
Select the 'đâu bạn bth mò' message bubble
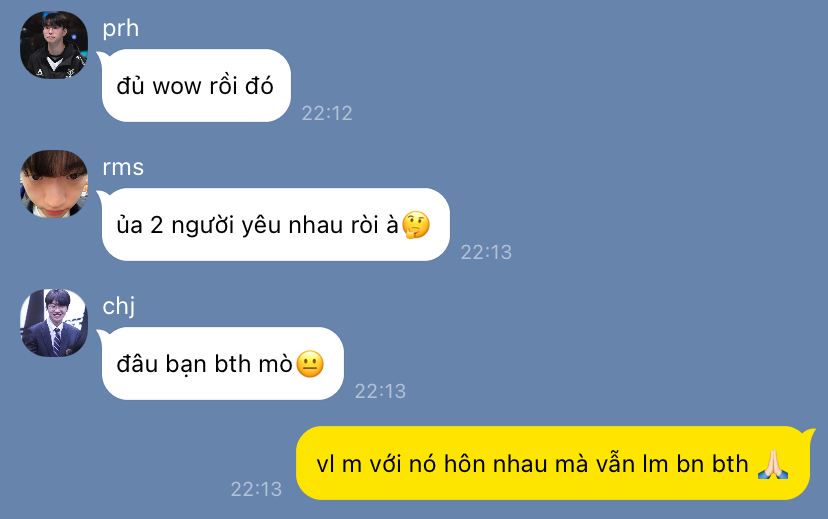[222, 363]
